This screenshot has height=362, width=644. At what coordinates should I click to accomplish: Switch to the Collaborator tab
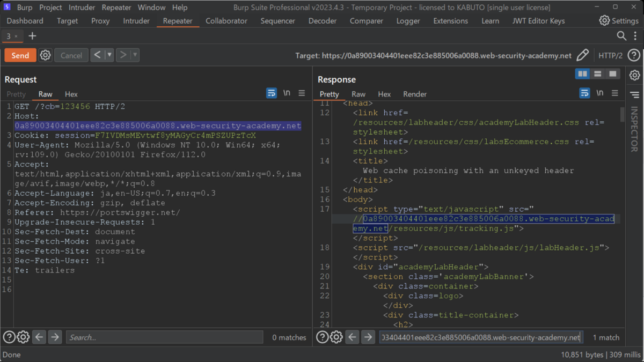click(x=226, y=20)
